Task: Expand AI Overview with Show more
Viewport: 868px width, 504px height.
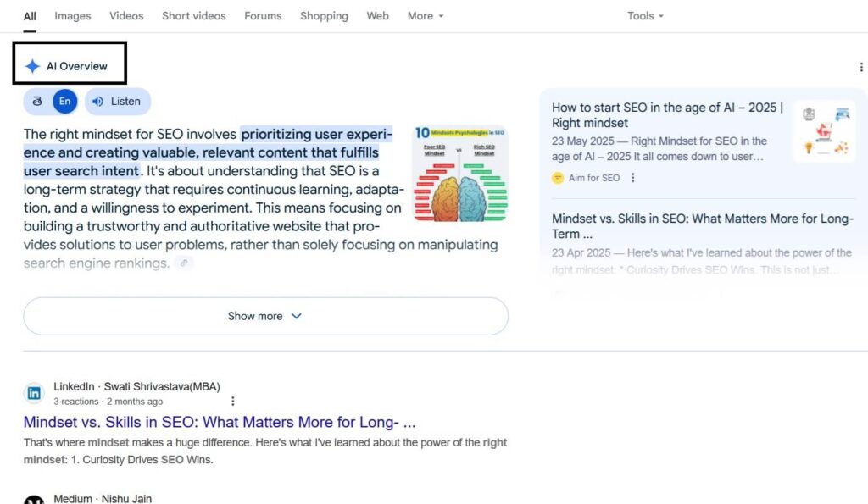Action: tap(265, 316)
